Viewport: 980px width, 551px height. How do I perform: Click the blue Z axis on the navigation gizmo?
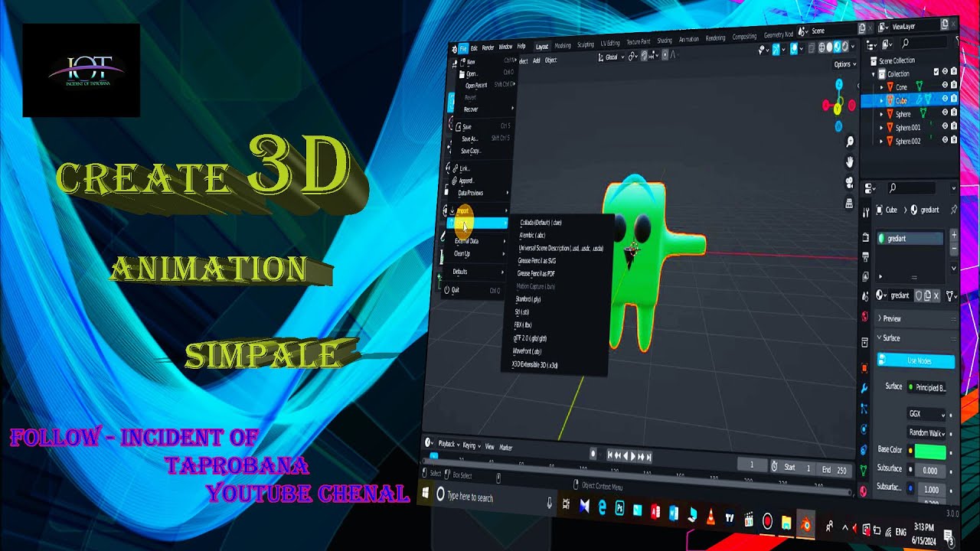839,83
